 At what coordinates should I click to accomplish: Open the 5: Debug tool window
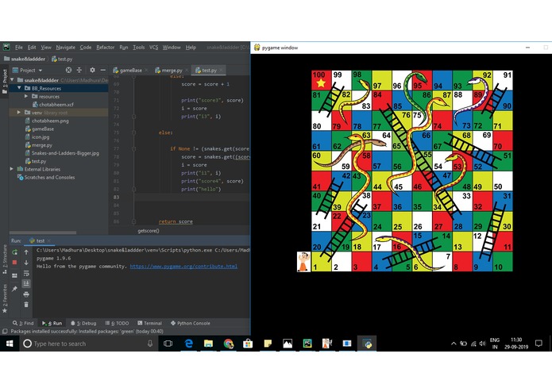point(83,323)
